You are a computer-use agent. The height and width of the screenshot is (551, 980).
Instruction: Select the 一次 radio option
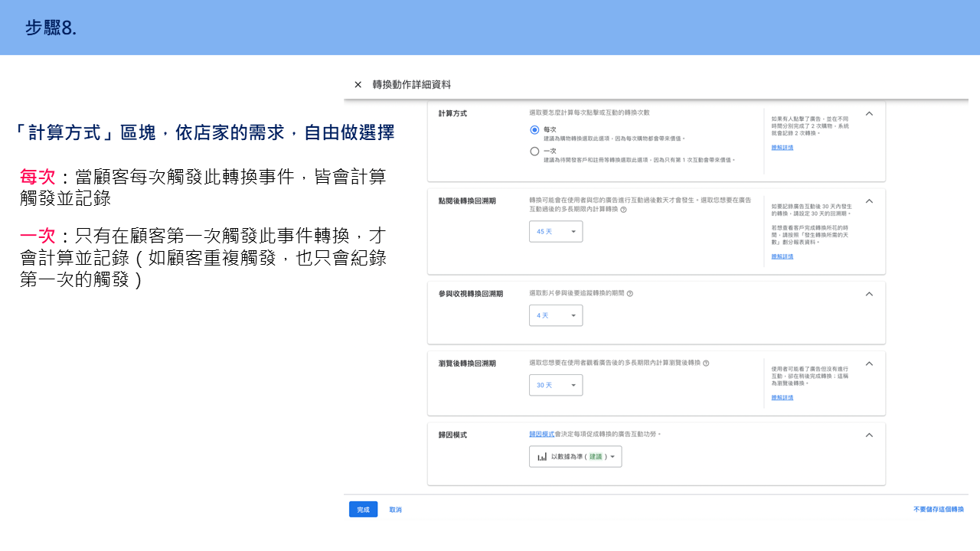534,152
